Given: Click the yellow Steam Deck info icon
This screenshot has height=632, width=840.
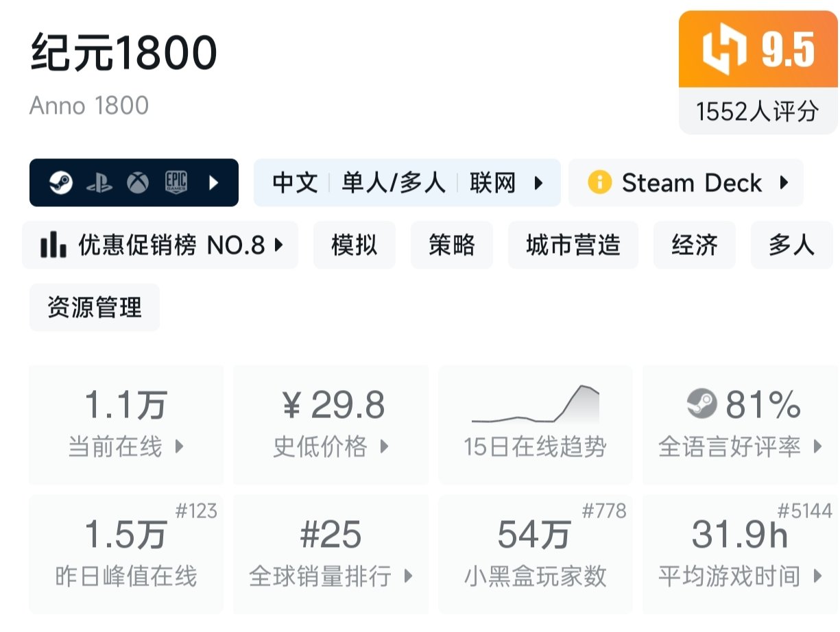Looking at the screenshot, I should (x=599, y=183).
